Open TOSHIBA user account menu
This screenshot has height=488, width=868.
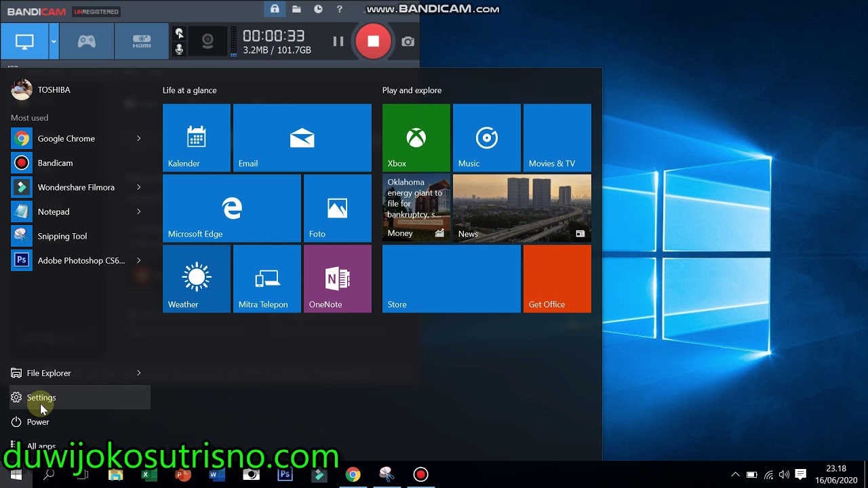[x=41, y=89]
